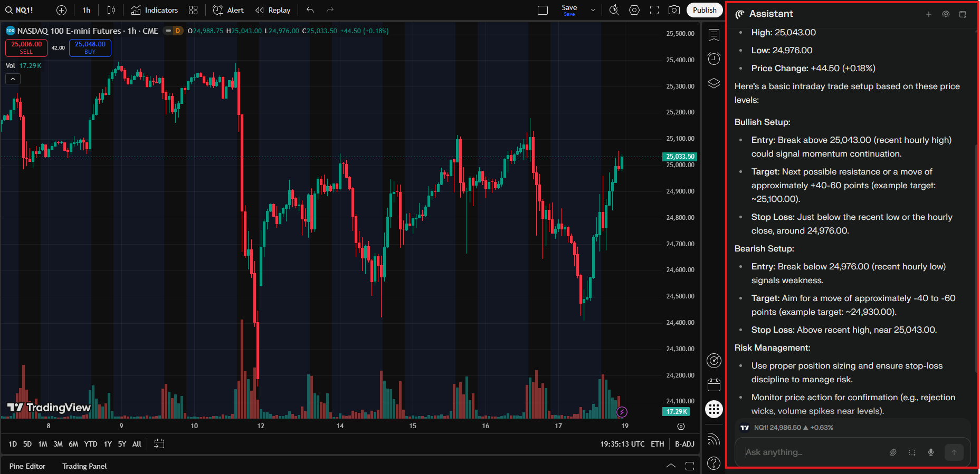Save the chart layout
Viewport: 980px width, 474px height.
pos(569,10)
